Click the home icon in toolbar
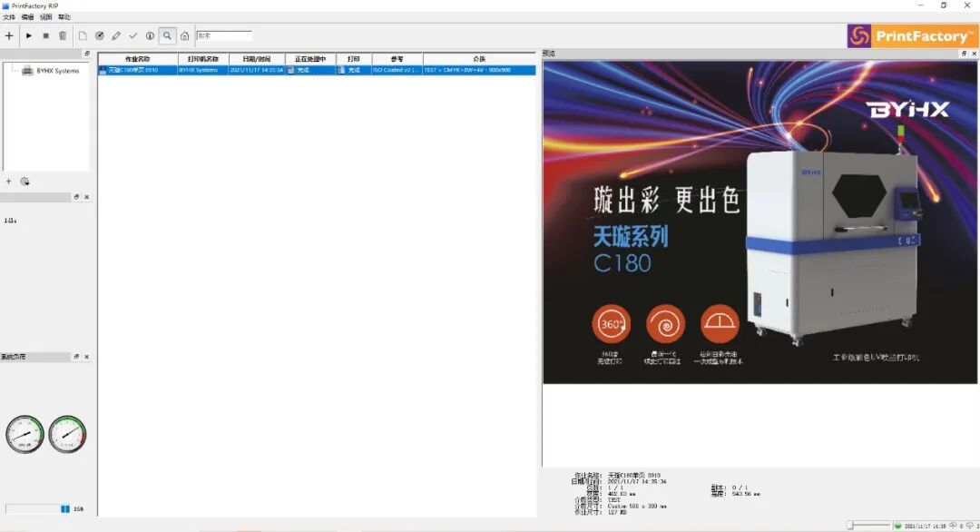The image size is (980, 532). [185, 35]
